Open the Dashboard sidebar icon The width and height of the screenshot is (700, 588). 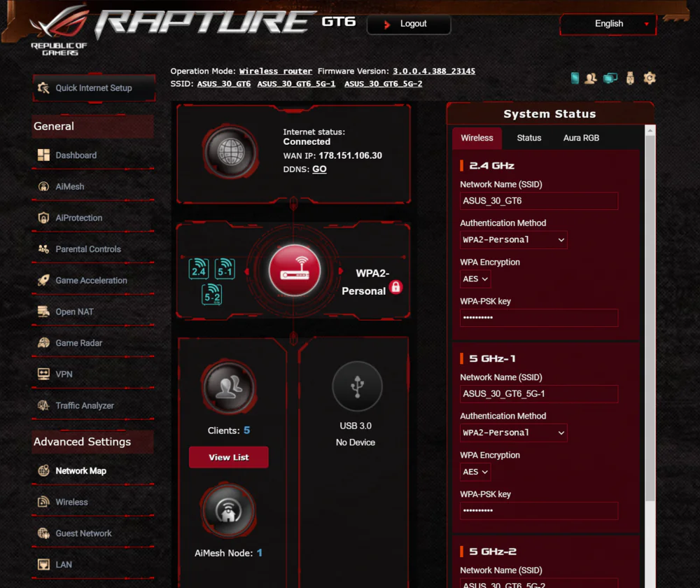[x=43, y=155]
